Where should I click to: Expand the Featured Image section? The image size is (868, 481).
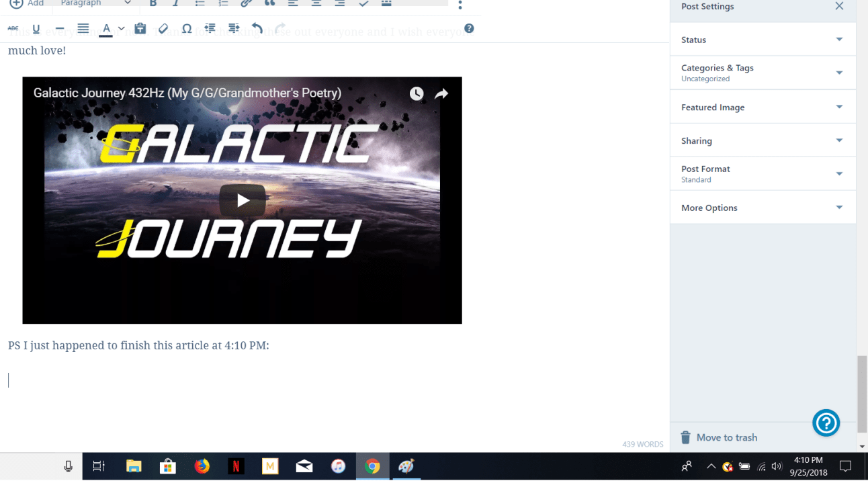763,107
